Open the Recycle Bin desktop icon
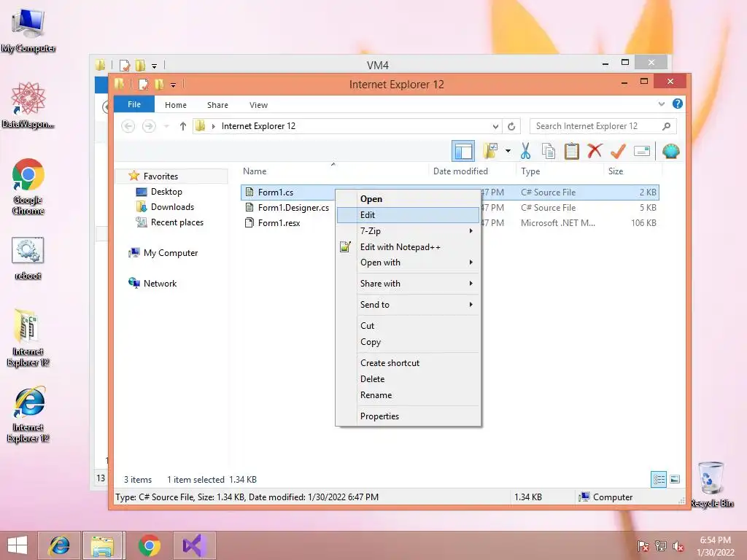 coord(712,485)
